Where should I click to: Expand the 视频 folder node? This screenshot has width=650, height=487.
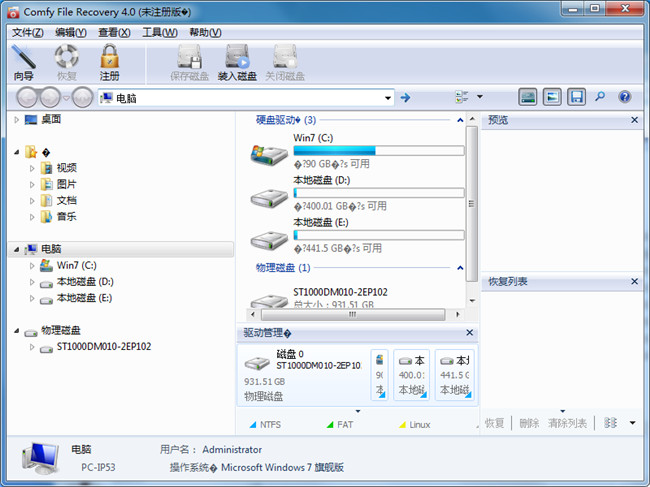pos(32,168)
